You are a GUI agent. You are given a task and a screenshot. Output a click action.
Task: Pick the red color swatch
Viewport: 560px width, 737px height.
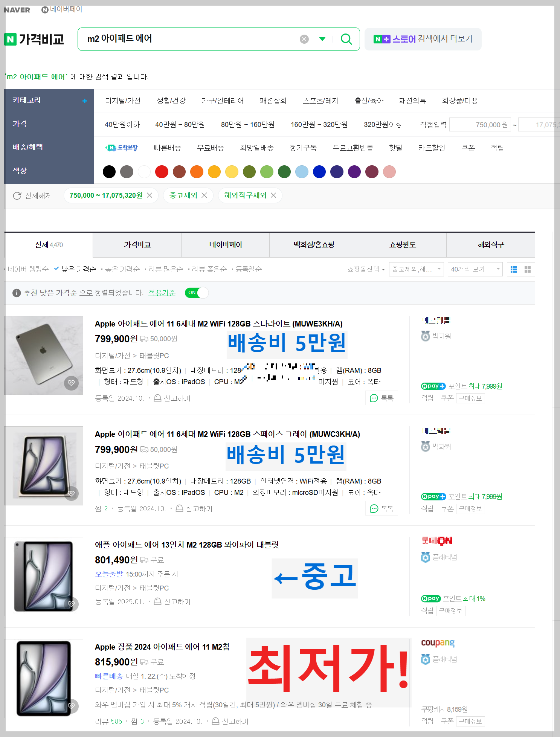162,172
